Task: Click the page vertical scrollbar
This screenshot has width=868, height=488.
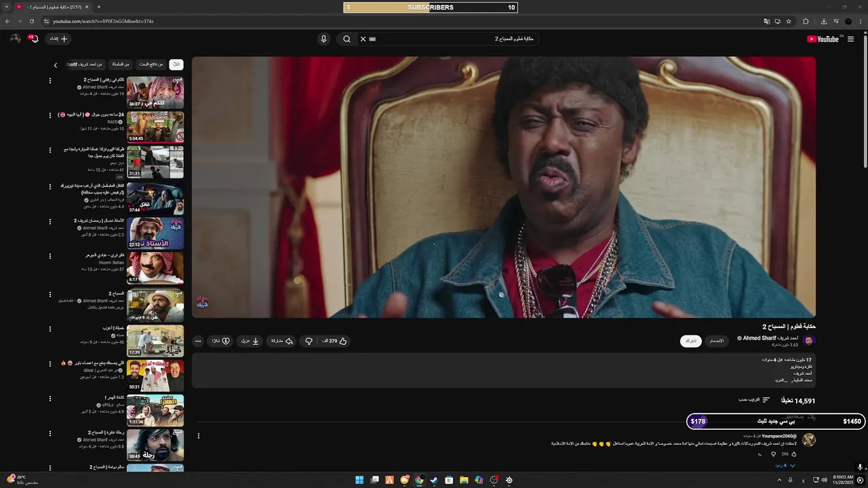Action: pyautogui.click(x=865, y=102)
